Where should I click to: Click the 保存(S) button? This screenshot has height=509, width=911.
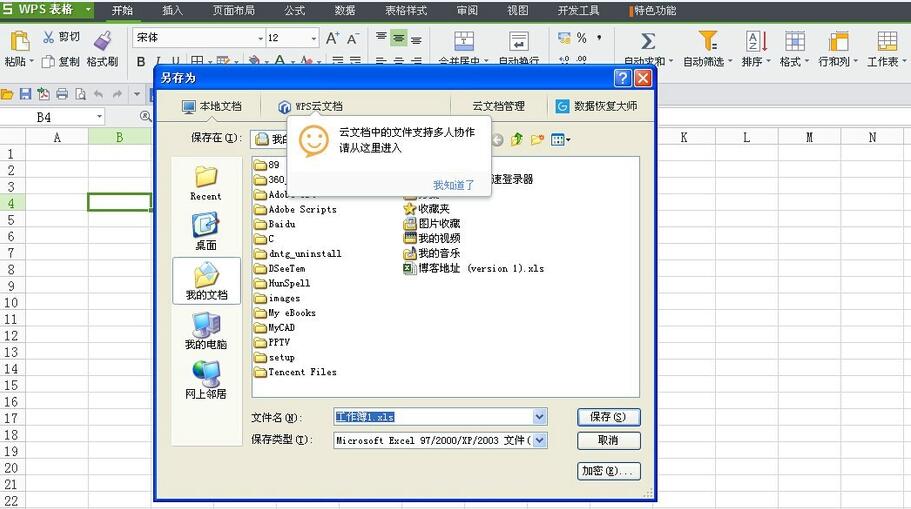pos(608,417)
